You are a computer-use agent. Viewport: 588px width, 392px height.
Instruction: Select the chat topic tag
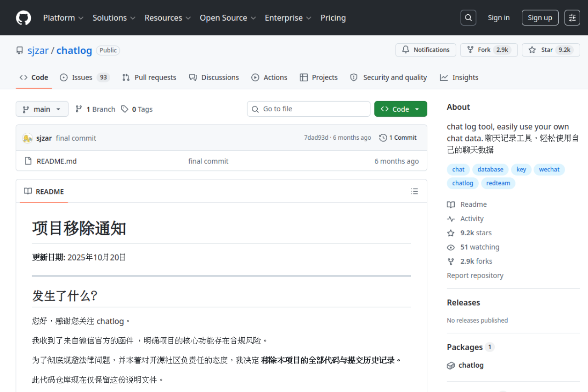point(458,170)
